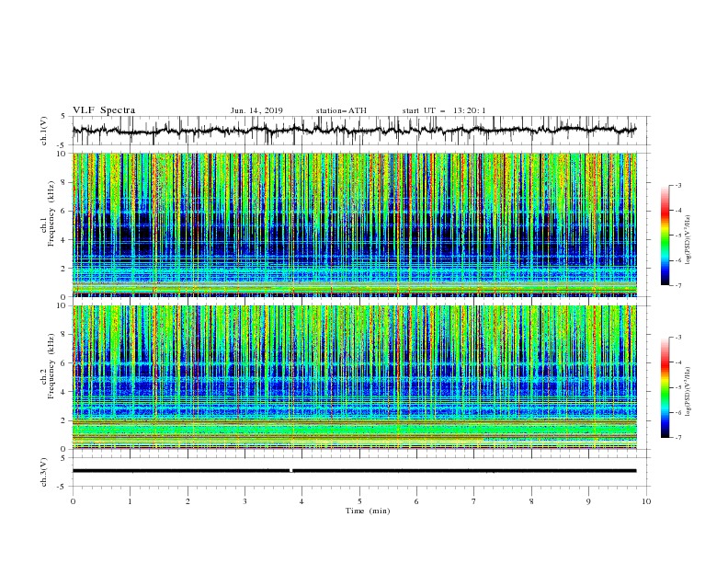Click the "10" tick on time axis
The image size is (728, 563).
point(646,501)
